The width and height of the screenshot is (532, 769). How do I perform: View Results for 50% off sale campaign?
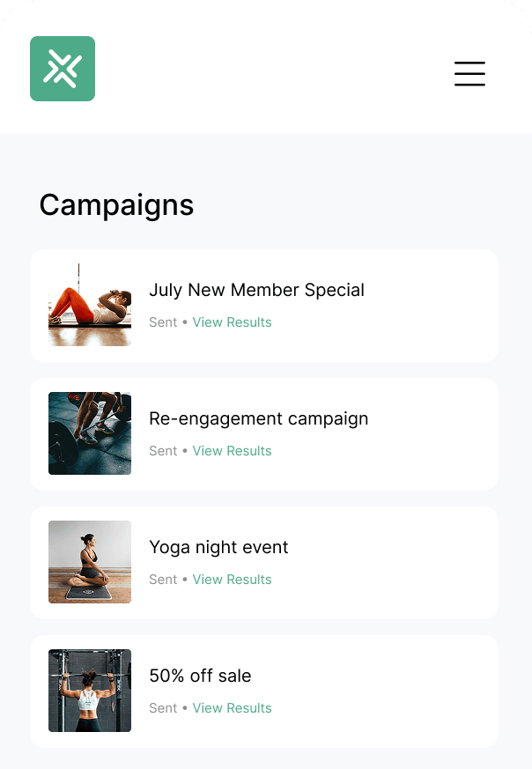click(x=232, y=708)
